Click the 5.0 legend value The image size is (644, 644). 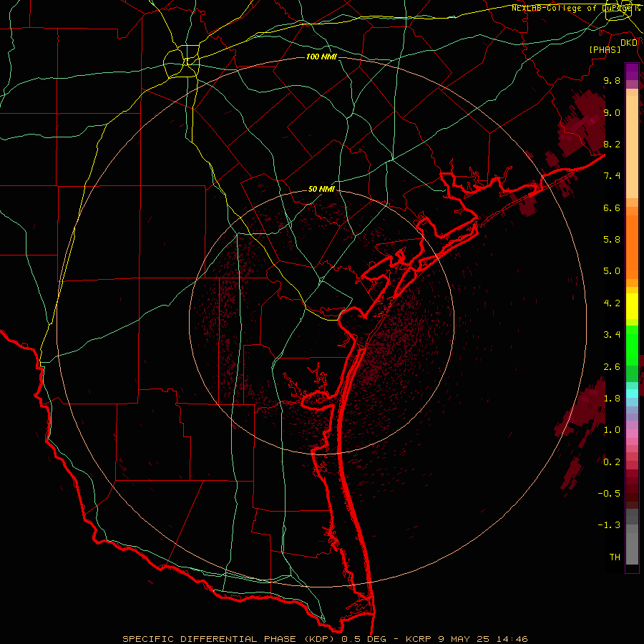(x=612, y=271)
